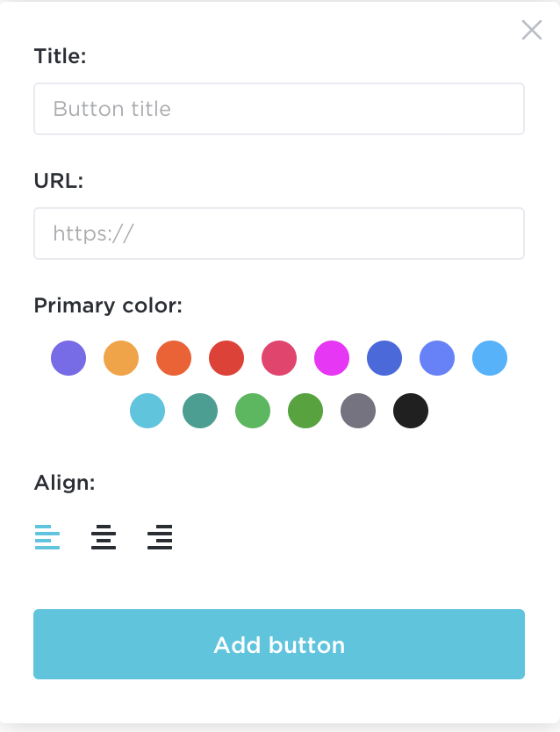Image resolution: width=560 pixels, height=732 pixels.
Task: Choose the pink-red color swatch
Action: (279, 358)
